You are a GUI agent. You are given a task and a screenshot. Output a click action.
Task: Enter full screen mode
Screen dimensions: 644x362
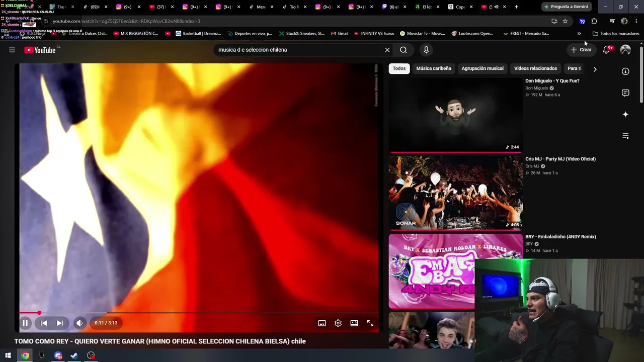coord(370,323)
